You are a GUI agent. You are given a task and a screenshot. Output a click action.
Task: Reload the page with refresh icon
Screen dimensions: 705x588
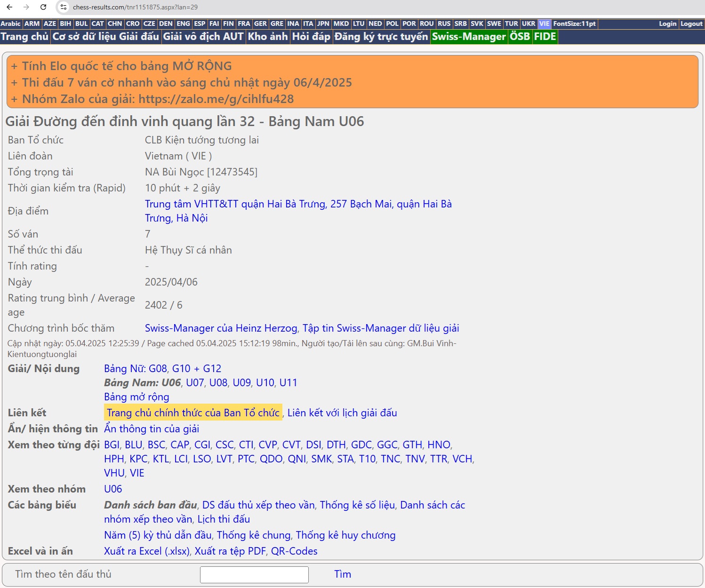click(x=43, y=7)
